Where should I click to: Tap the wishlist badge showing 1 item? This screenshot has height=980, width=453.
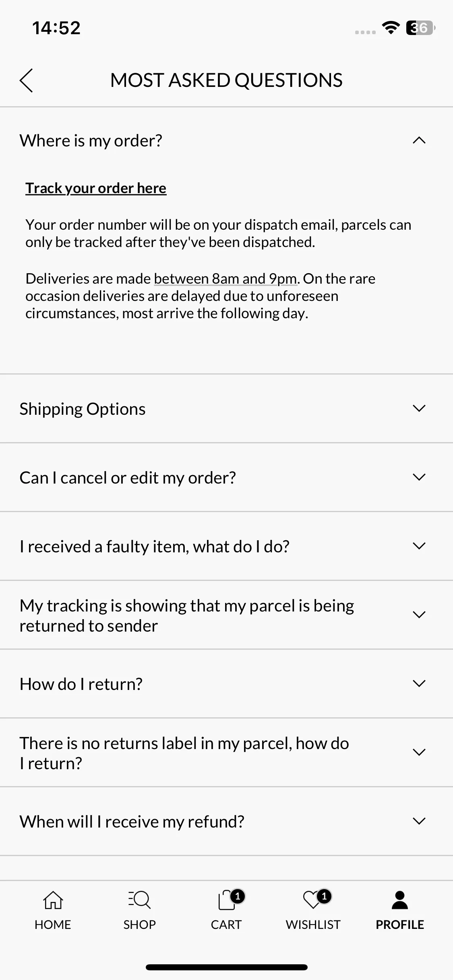324,896
